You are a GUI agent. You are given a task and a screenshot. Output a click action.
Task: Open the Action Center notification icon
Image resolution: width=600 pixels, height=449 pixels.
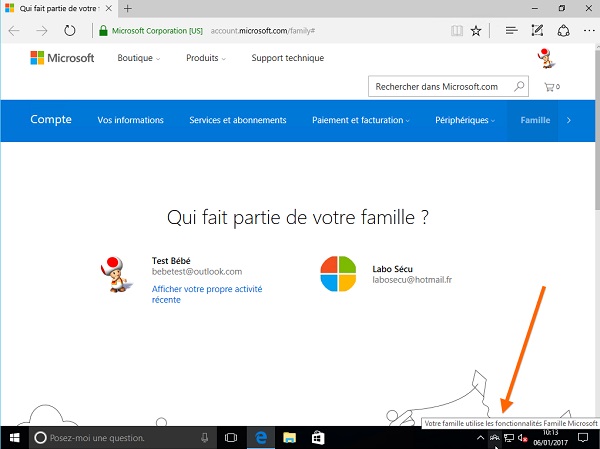[583, 438]
